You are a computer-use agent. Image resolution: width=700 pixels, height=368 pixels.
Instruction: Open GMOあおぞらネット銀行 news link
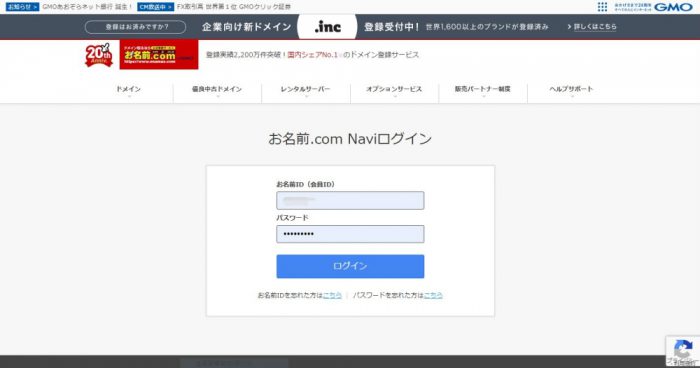pos(88,7)
